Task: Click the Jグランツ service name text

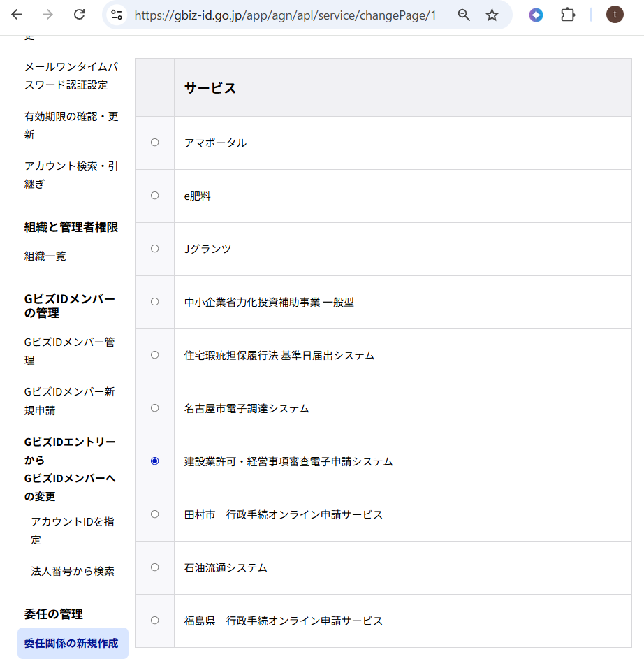Action: [207, 249]
